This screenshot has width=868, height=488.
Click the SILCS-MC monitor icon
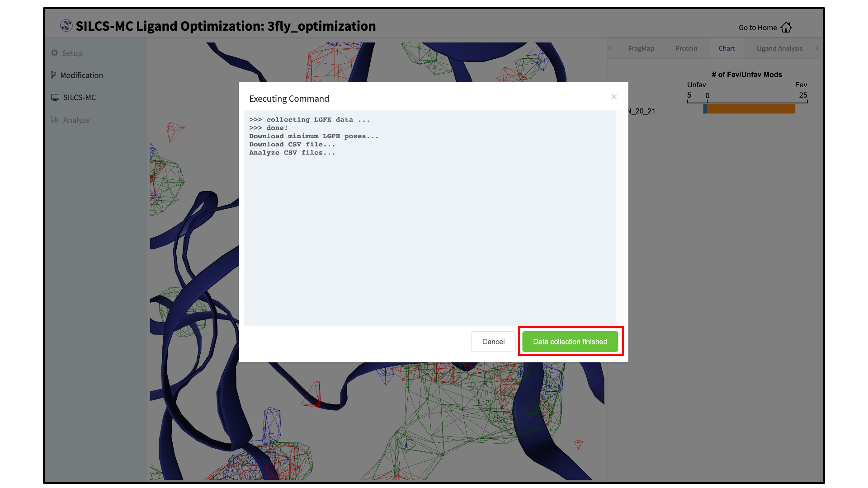pyautogui.click(x=55, y=97)
